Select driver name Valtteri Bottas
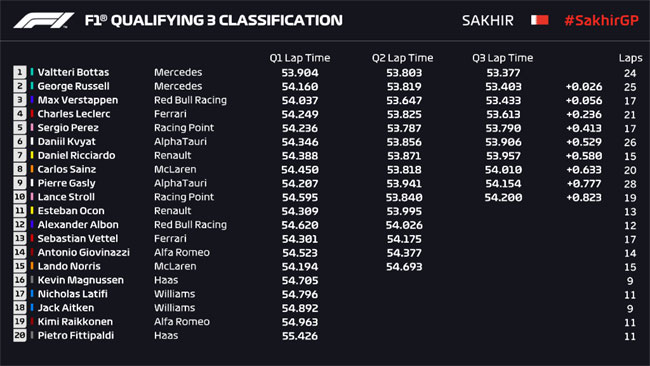Viewport: 650px width, 366px height. pyautogui.click(x=73, y=72)
